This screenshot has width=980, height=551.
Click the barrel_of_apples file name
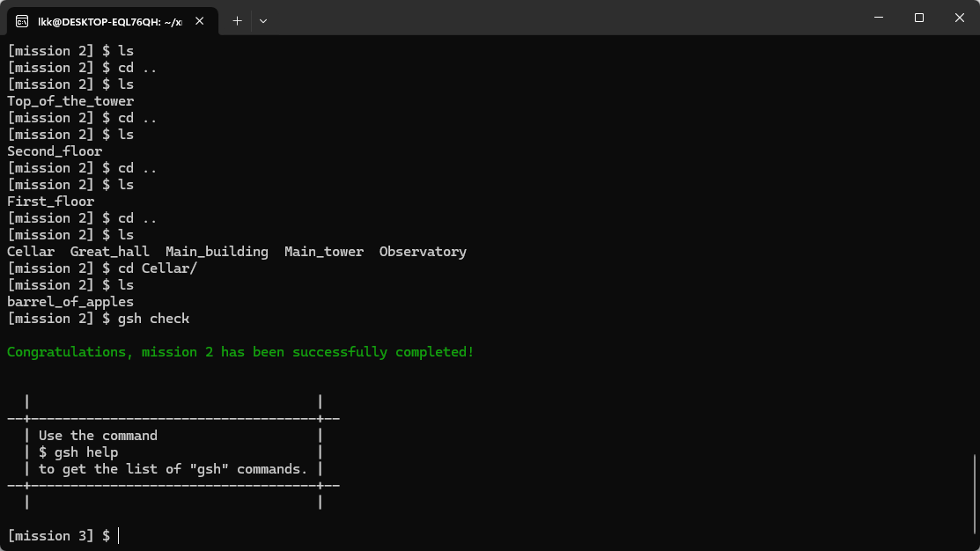coord(70,302)
